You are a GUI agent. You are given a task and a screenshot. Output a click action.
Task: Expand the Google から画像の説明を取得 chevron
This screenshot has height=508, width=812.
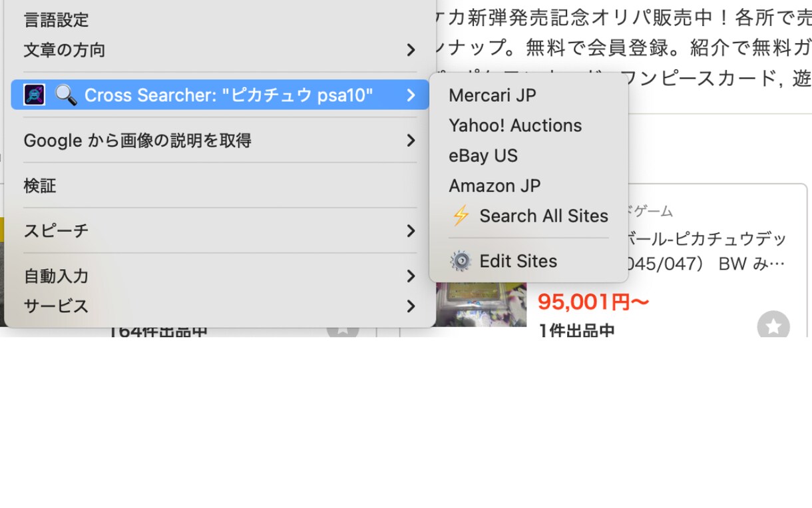[411, 140]
